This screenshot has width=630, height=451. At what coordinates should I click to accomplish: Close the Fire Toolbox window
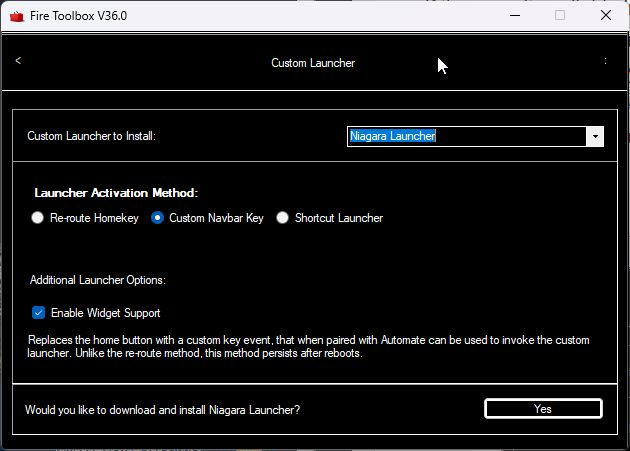point(606,16)
